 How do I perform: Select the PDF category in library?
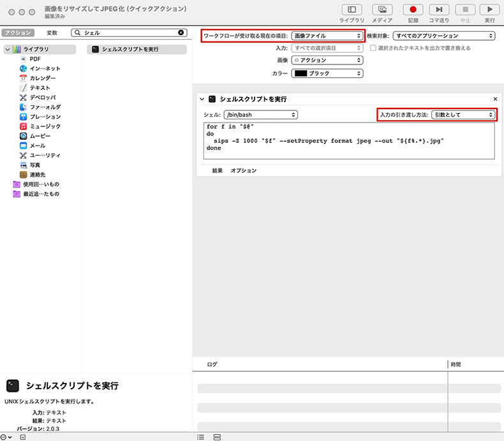(x=35, y=59)
